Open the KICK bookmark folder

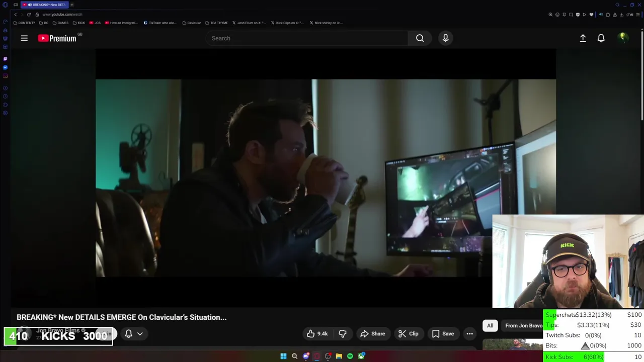tap(79, 23)
